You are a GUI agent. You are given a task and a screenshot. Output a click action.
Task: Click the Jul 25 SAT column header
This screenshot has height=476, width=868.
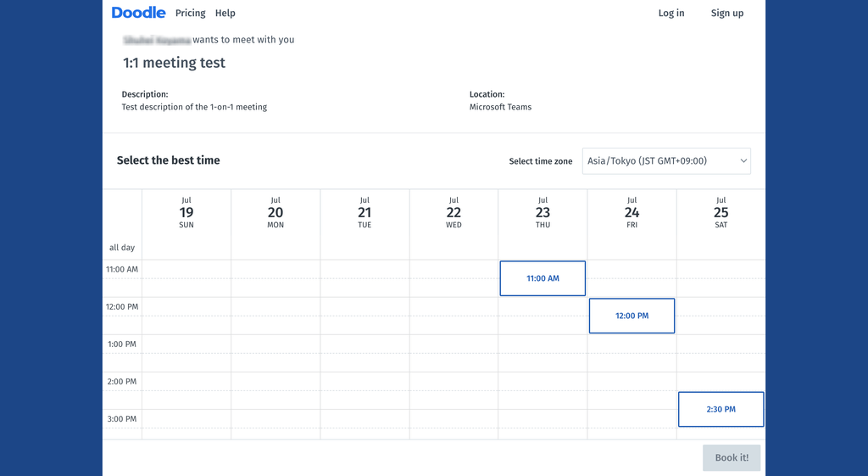[721, 212]
